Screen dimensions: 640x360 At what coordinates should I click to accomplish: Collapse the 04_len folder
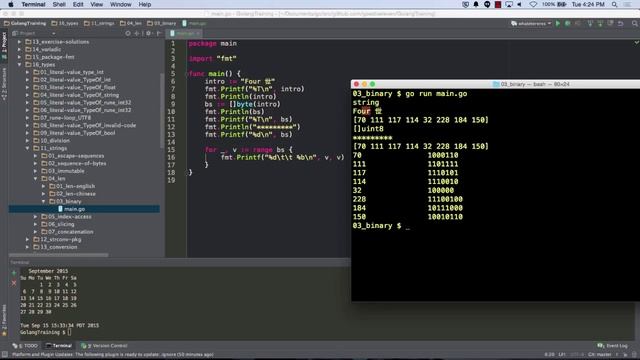[x=36, y=178]
